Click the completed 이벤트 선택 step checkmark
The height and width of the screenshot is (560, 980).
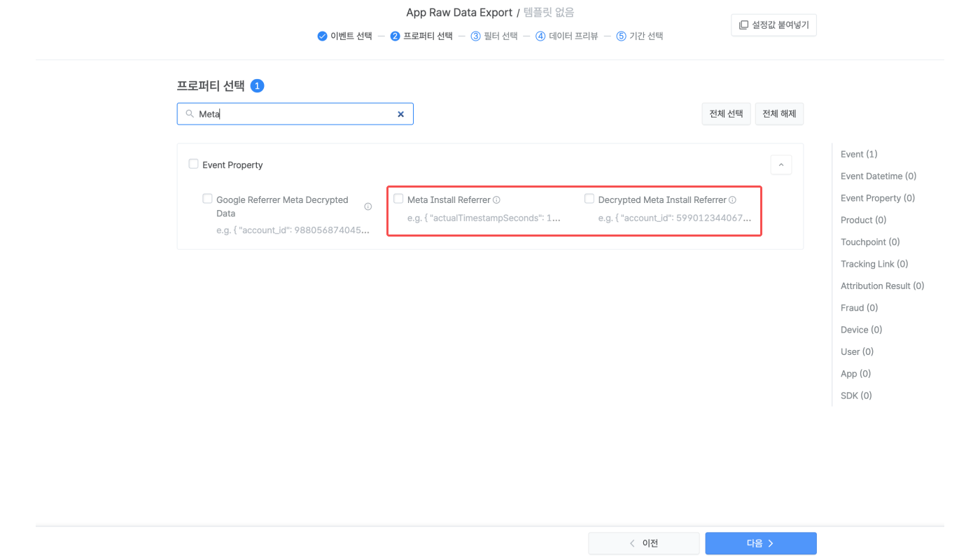pos(322,36)
